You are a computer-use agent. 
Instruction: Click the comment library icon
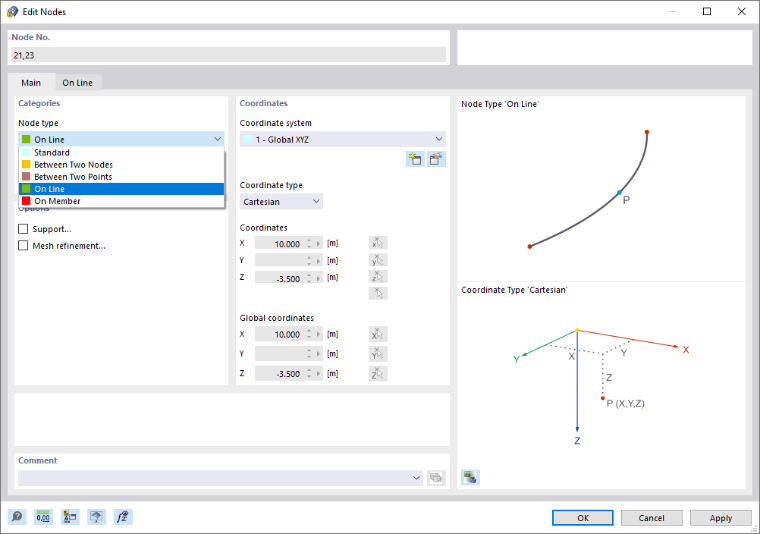(x=436, y=478)
